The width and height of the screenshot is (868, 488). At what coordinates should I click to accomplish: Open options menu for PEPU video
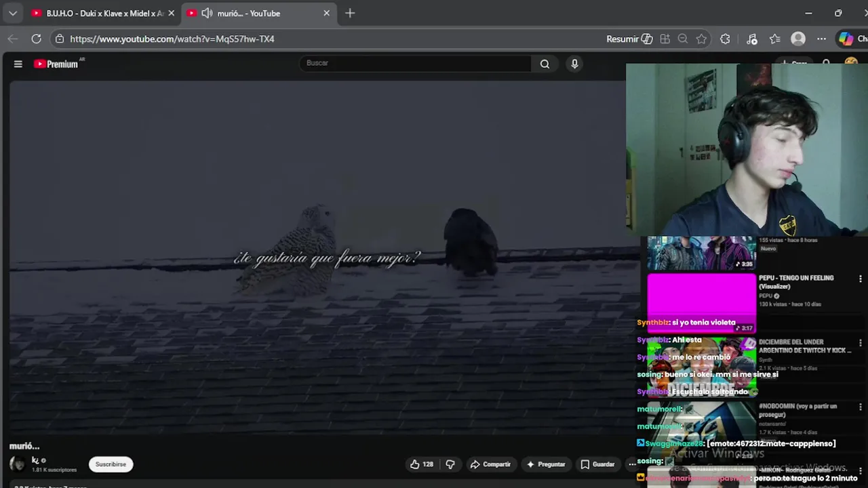click(x=860, y=279)
